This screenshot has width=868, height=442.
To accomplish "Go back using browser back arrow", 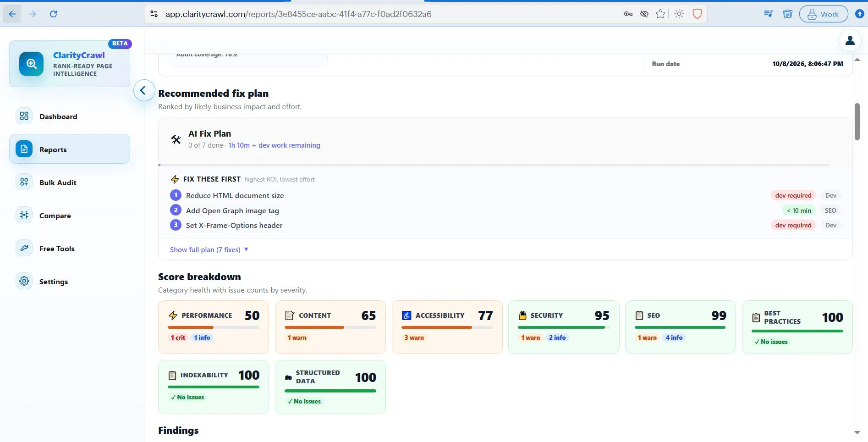I will (x=12, y=14).
